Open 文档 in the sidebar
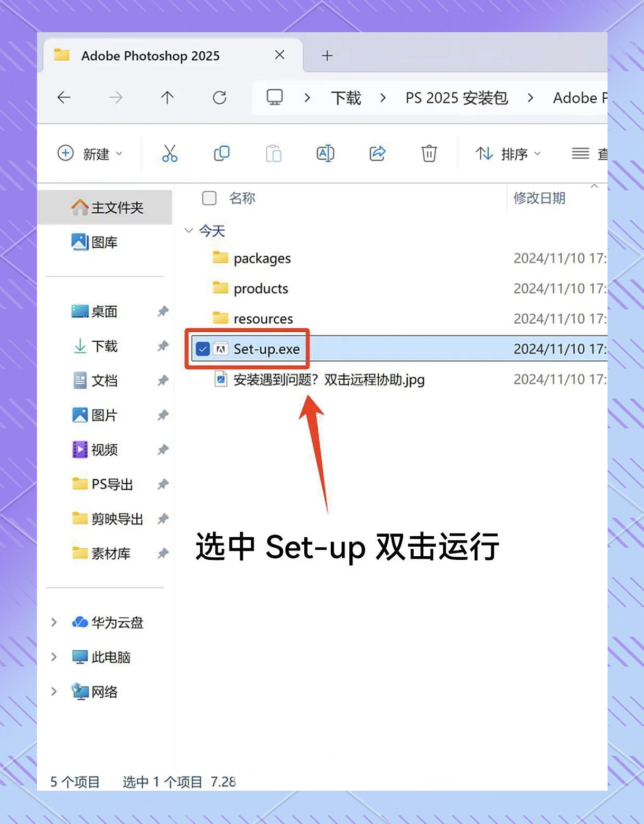The width and height of the screenshot is (644, 824). click(x=94, y=381)
